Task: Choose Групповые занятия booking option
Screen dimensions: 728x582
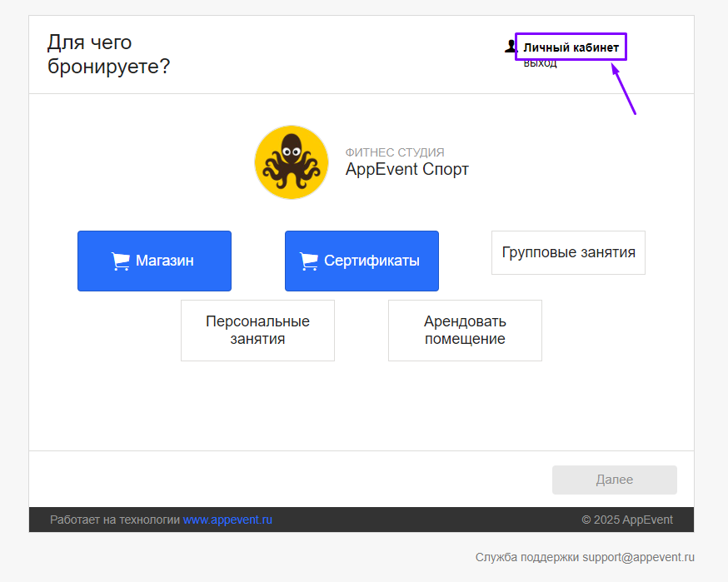Action: 568,252
